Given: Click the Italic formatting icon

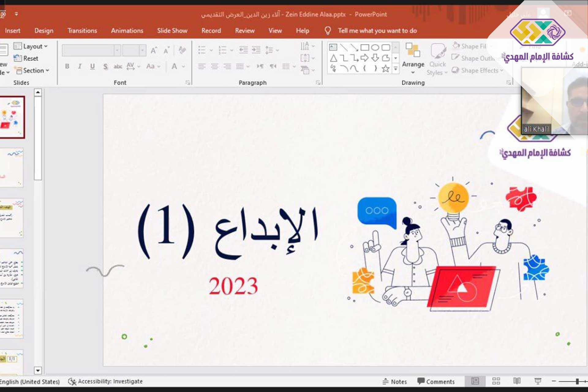Looking at the screenshot, I should point(80,66).
